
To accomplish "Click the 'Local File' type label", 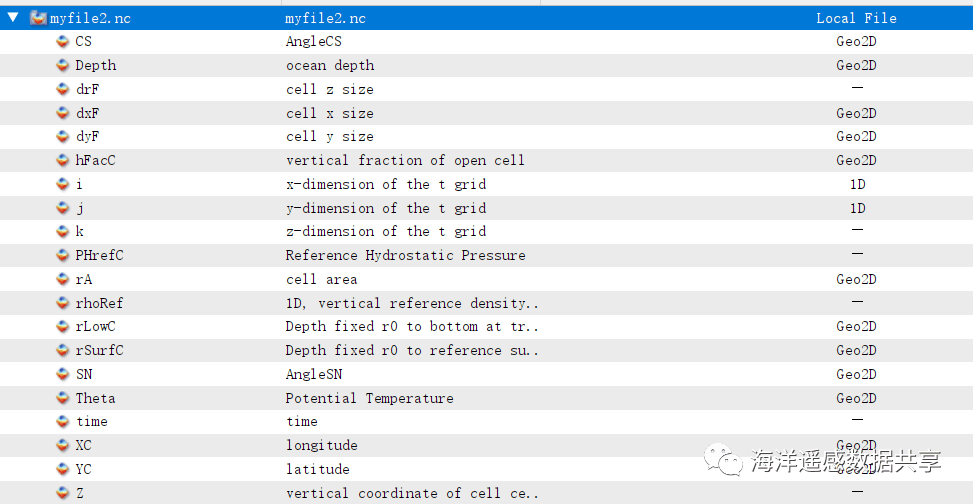I will 856,18.
